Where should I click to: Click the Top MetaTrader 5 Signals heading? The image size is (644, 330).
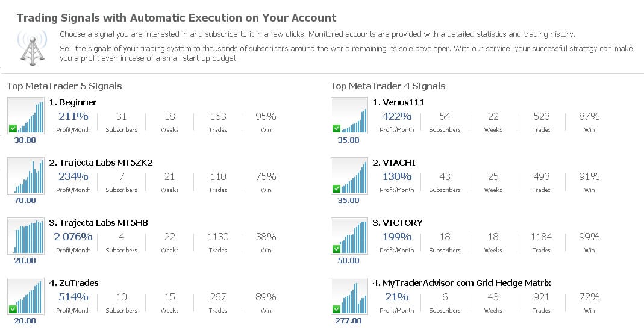64,86
